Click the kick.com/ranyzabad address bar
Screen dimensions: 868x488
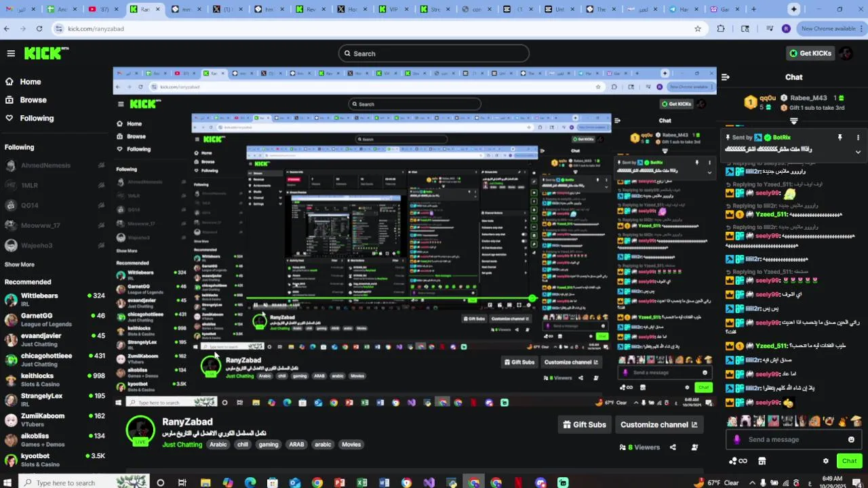[x=380, y=28]
